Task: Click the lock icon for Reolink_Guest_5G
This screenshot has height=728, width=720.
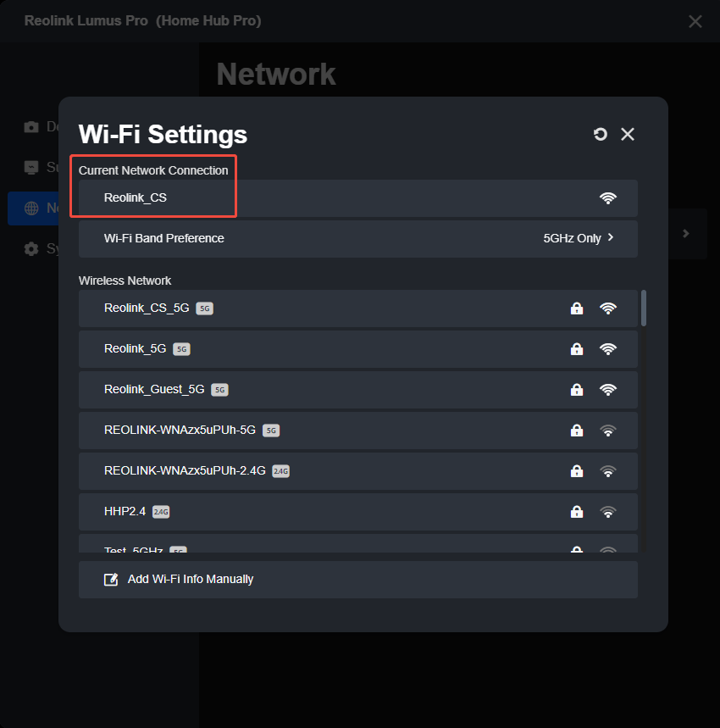Action: [x=577, y=390]
